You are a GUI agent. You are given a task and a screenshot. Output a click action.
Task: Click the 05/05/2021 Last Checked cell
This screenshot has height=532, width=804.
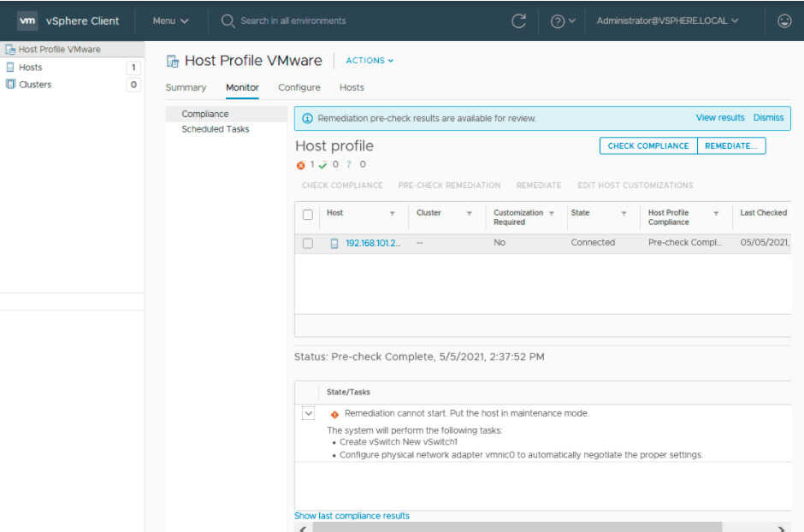pos(765,243)
